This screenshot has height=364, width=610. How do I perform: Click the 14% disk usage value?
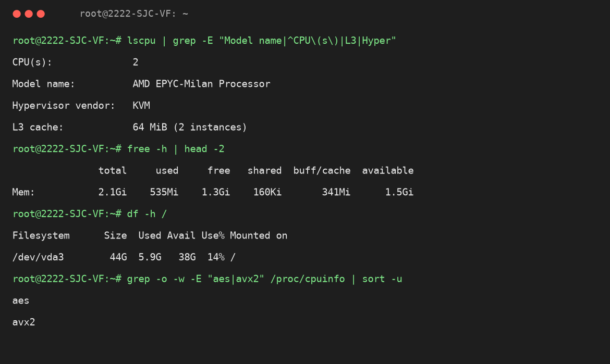click(x=216, y=257)
